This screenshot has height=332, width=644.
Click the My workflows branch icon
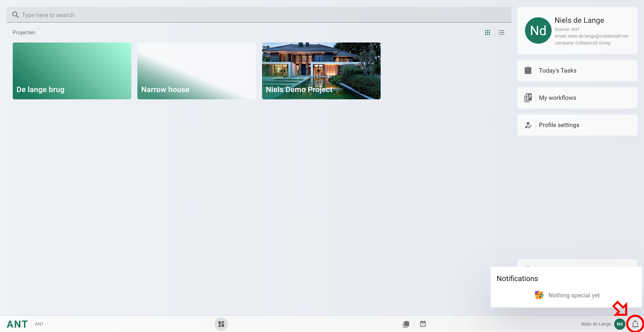[x=528, y=98]
